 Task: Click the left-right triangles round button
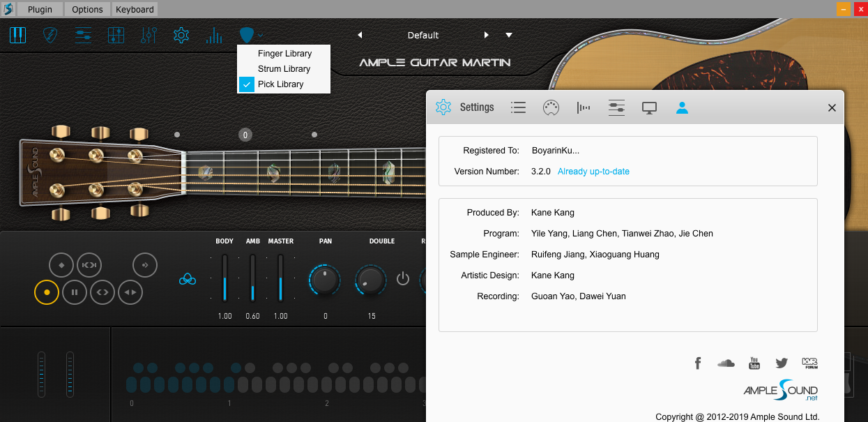130,292
